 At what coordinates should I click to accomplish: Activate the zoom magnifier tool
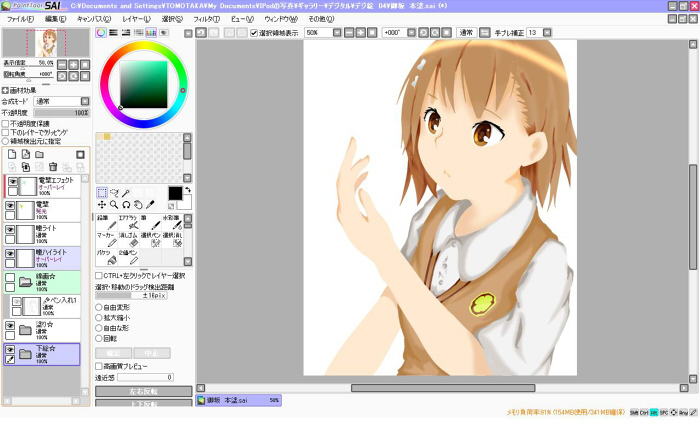(114, 204)
